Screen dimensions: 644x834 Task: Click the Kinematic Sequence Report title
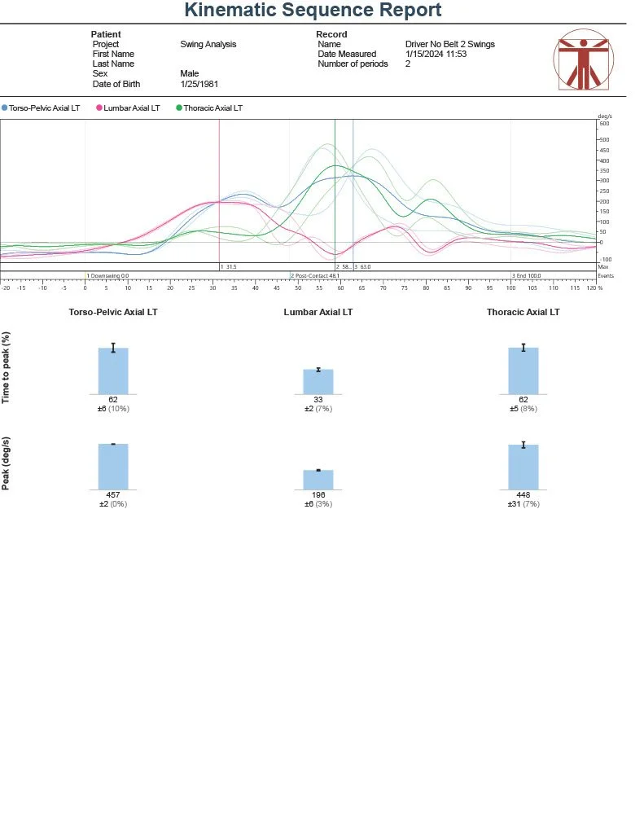click(x=313, y=11)
